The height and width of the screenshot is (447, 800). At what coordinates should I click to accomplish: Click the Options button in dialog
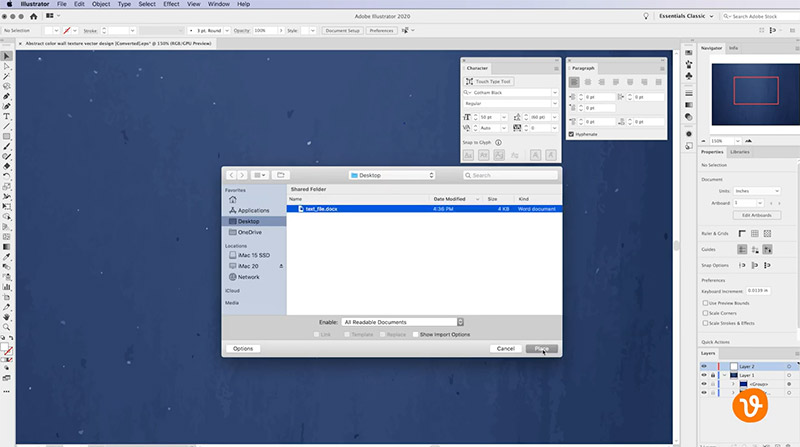[x=243, y=349]
